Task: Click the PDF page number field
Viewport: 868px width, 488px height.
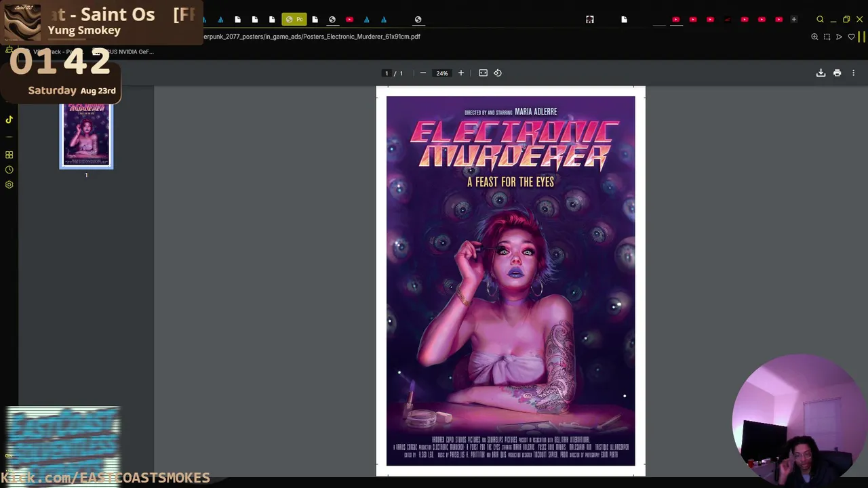Action: point(387,73)
